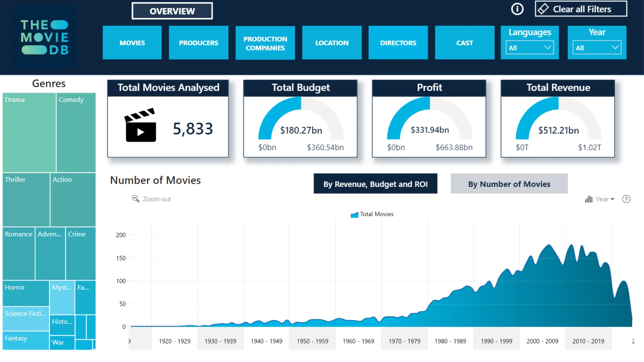Click the Zoom-out label
The image size is (644, 362).
click(157, 199)
